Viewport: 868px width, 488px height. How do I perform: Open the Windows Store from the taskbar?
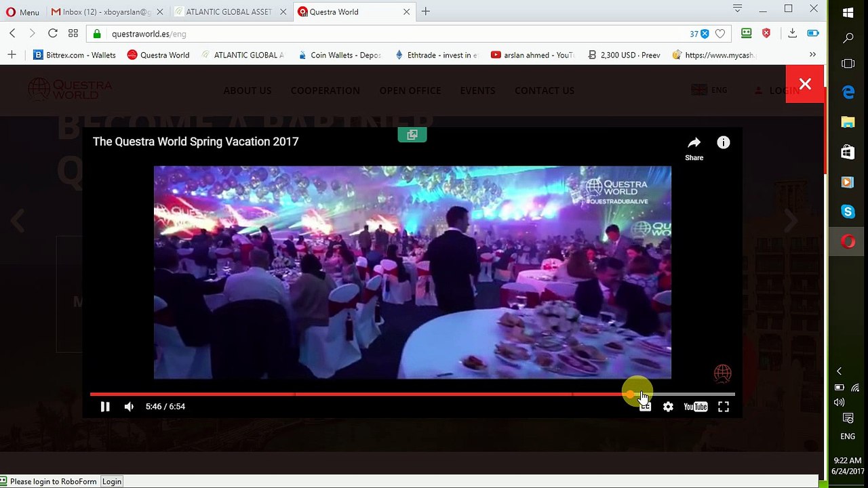848,152
